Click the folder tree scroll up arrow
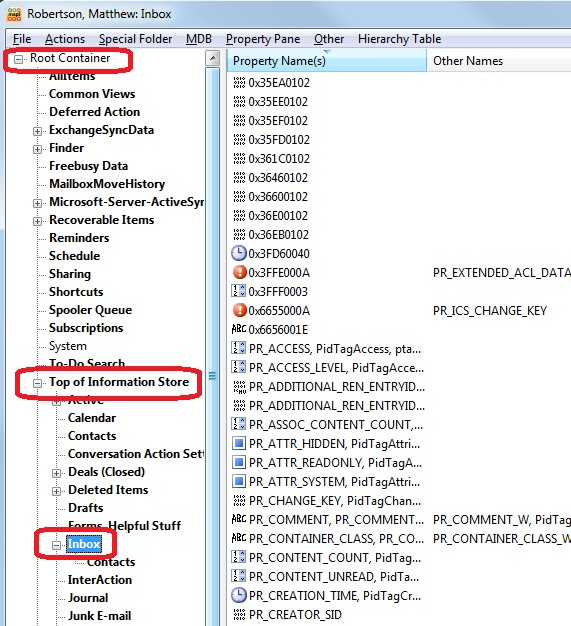 click(213, 58)
